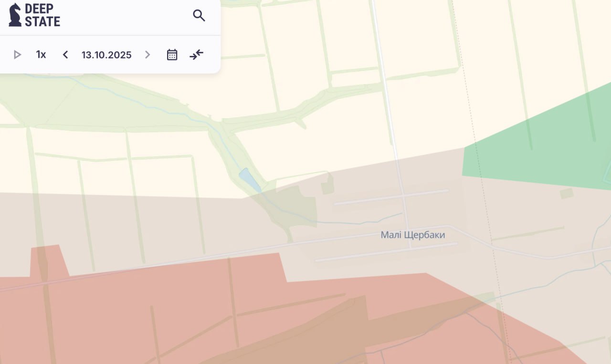Change the 1x playback speed
Viewport: 611px width, 364px height.
(41, 55)
